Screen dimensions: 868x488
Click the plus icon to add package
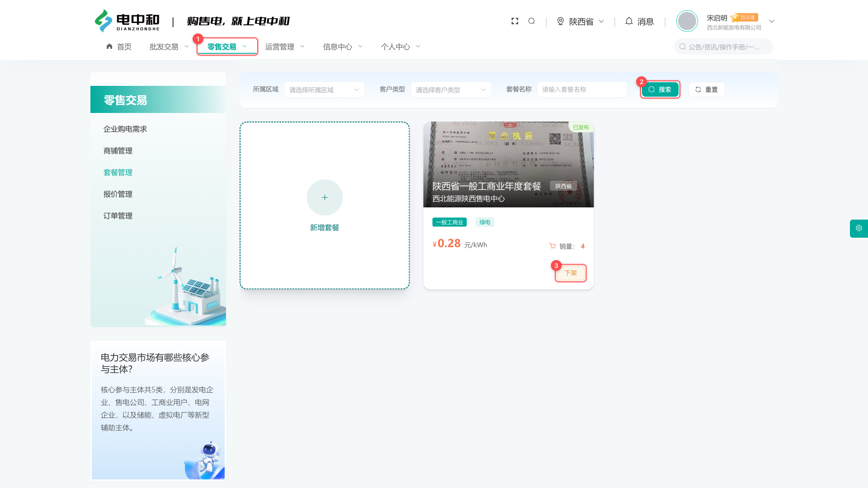tap(325, 197)
